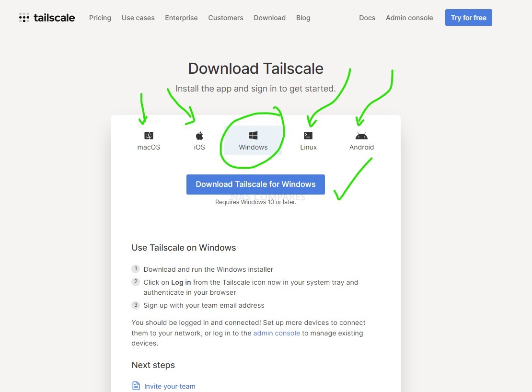Open the Docs link
The height and width of the screenshot is (392, 532).
pos(367,18)
